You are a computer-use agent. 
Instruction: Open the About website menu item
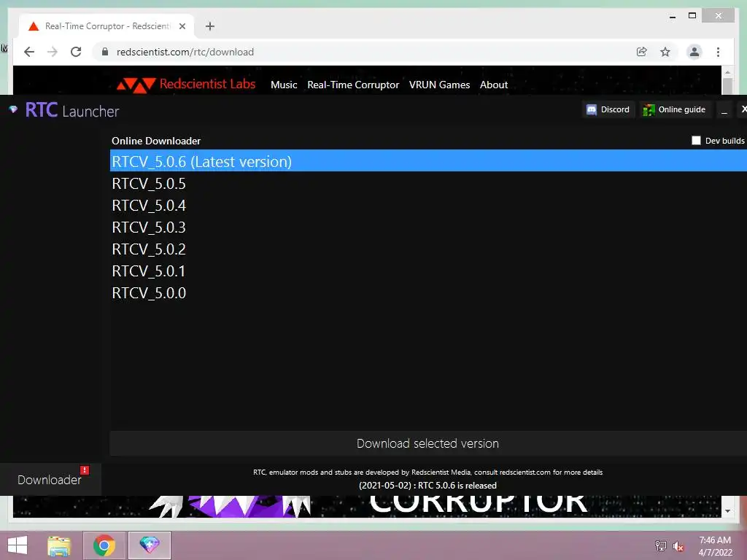point(494,85)
